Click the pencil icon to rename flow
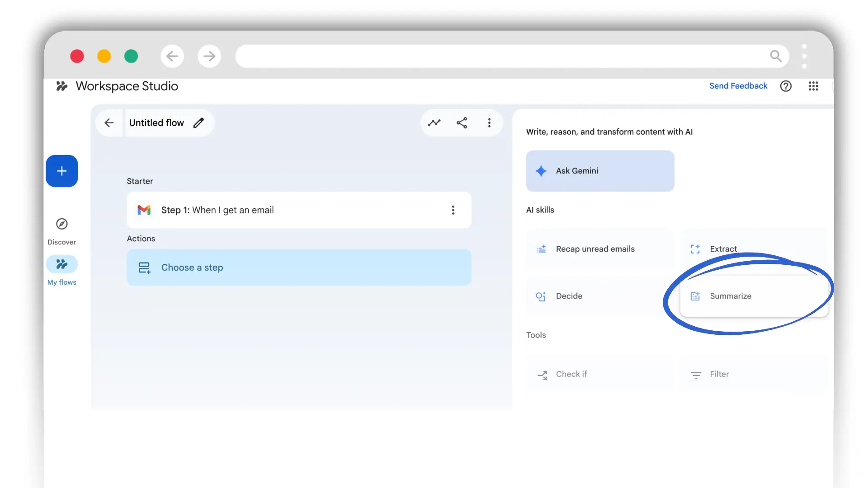868x488 pixels. point(198,123)
